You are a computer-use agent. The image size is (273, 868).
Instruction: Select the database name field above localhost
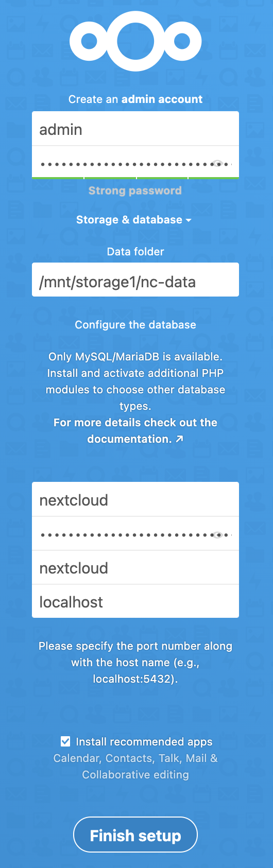(x=135, y=567)
